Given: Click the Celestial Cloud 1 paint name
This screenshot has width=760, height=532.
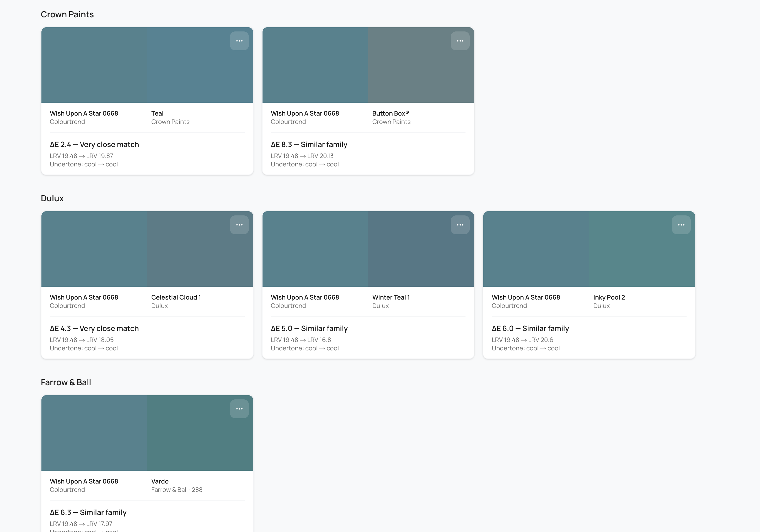Looking at the screenshot, I should [176, 297].
